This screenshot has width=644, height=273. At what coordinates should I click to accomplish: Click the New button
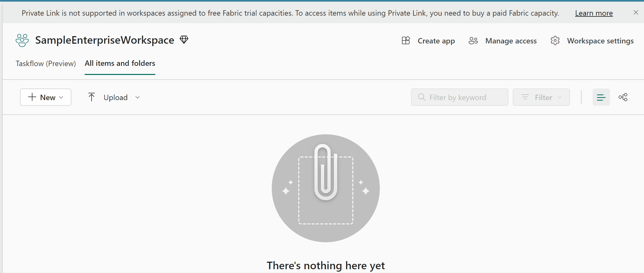[x=45, y=97]
